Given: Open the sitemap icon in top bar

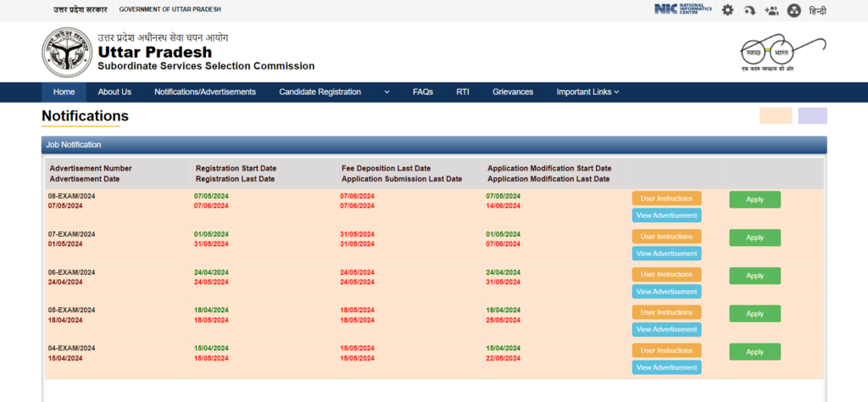Looking at the screenshot, I should 793,10.
